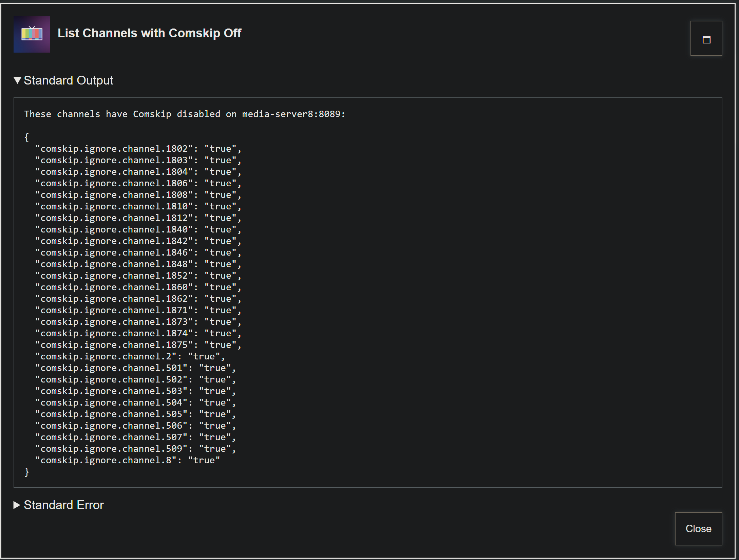739x560 pixels.
Task: Click the closing curly brace of output
Action: 27,472
